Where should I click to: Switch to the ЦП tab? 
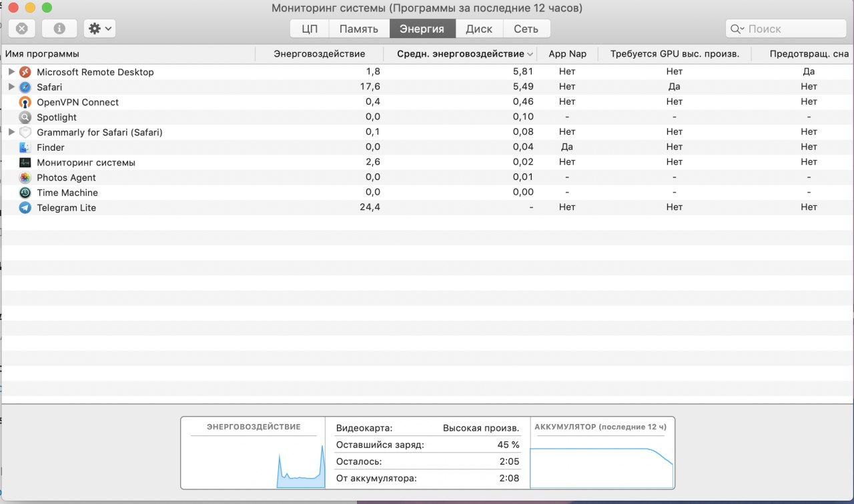point(310,29)
